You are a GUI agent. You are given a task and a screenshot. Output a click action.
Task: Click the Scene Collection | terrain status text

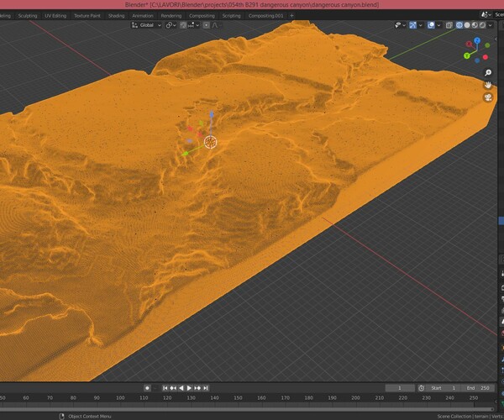click(463, 416)
